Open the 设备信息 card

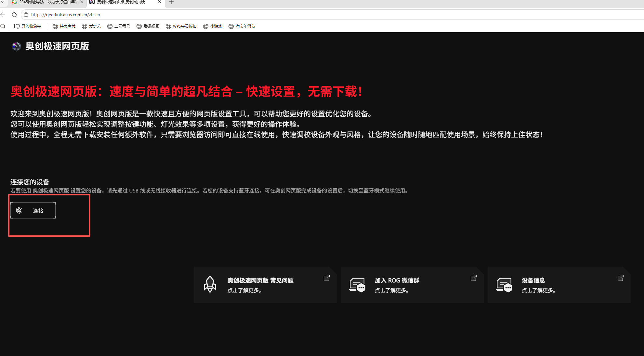click(559, 285)
